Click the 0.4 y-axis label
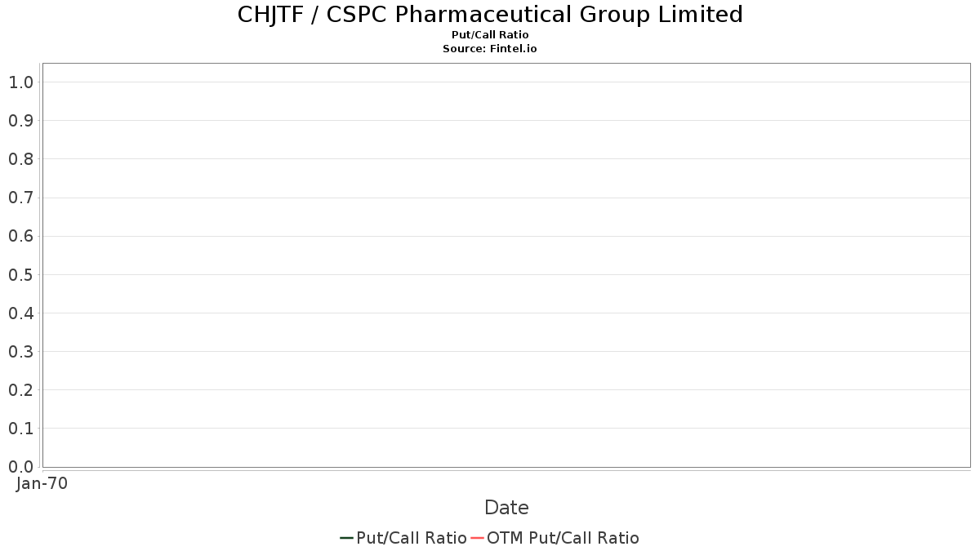 click(20, 313)
